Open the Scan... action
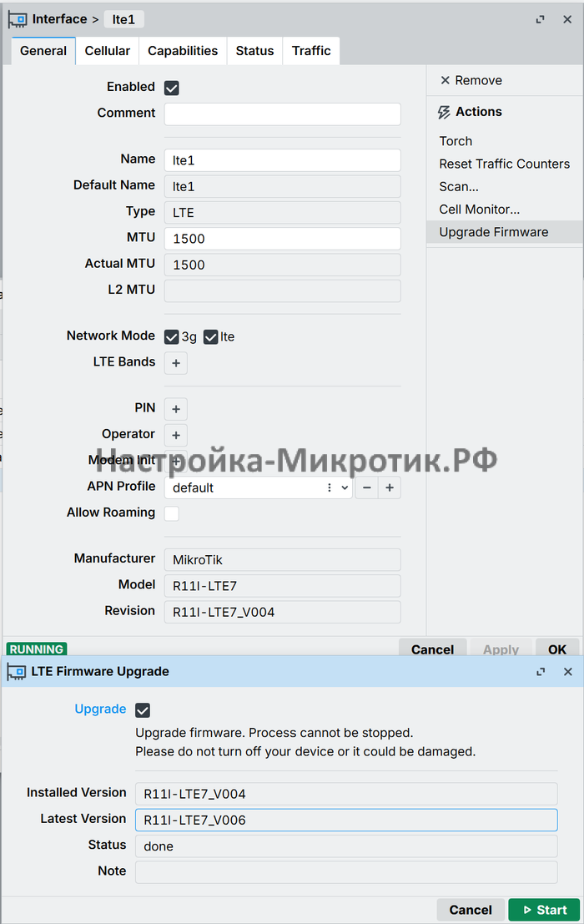The width and height of the screenshot is (584, 924). coord(459,187)
